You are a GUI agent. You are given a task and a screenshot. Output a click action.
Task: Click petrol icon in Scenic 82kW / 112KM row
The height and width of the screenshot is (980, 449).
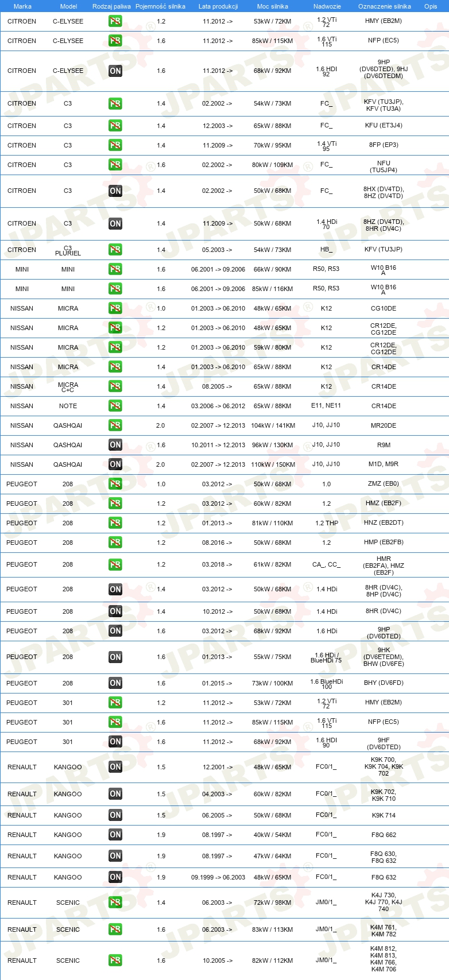(x=115, y=960)
